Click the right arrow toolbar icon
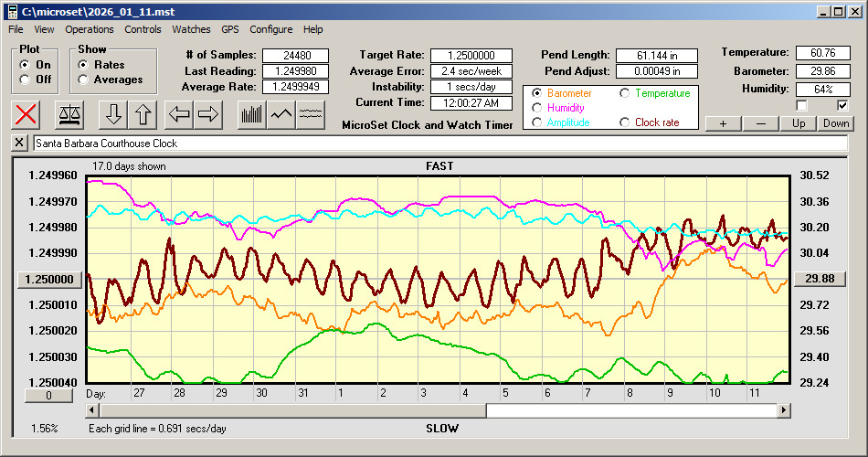 pyautogui.click(x=208, y=114)
